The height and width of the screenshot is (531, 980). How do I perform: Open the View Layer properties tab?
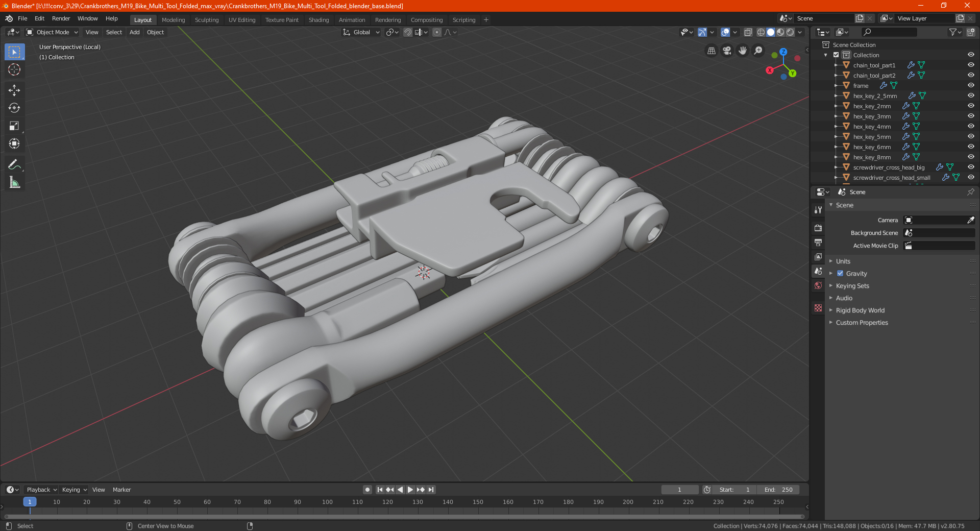coord(818,256)
